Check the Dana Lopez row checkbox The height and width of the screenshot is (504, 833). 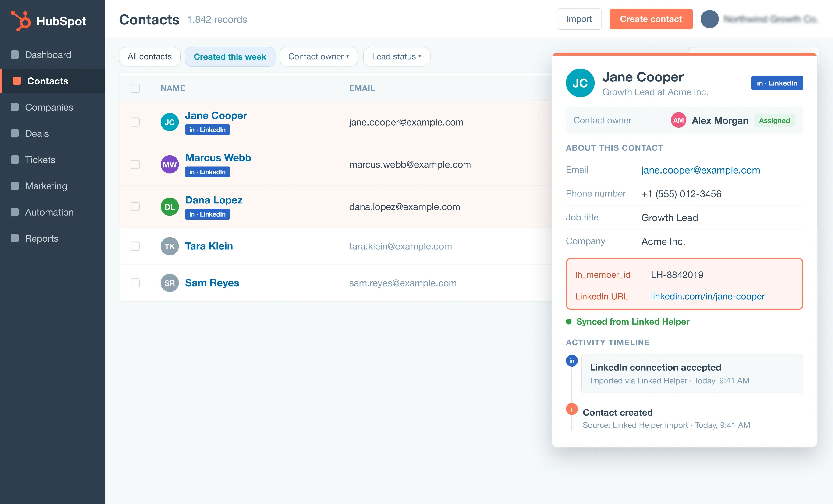(x=135, y=207)
